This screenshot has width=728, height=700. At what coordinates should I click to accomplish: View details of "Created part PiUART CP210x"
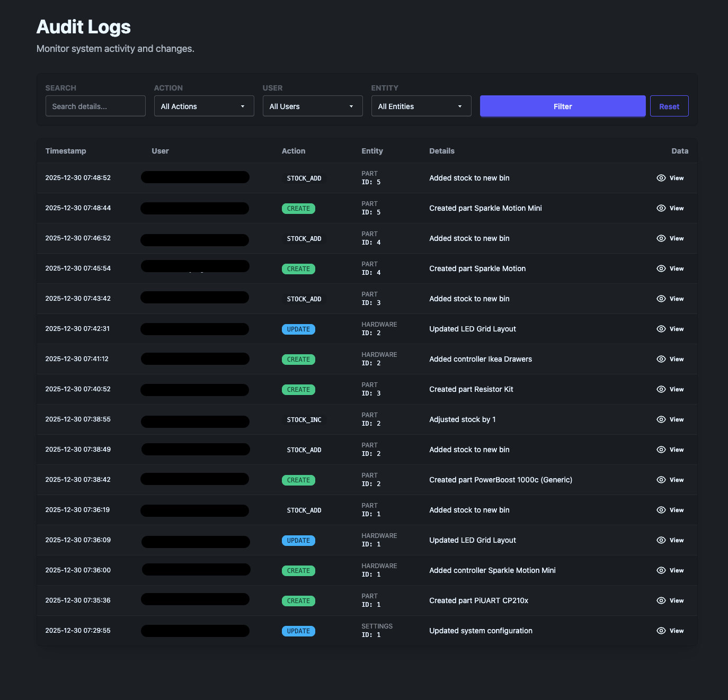(670, 600)
